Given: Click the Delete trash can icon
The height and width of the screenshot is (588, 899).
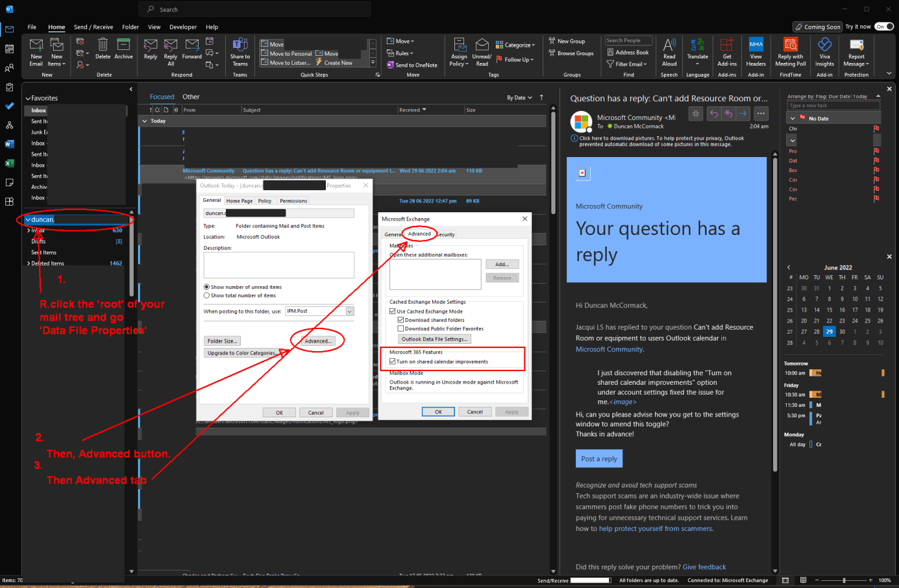Looking at the screenshot, I should click(103, 48).
